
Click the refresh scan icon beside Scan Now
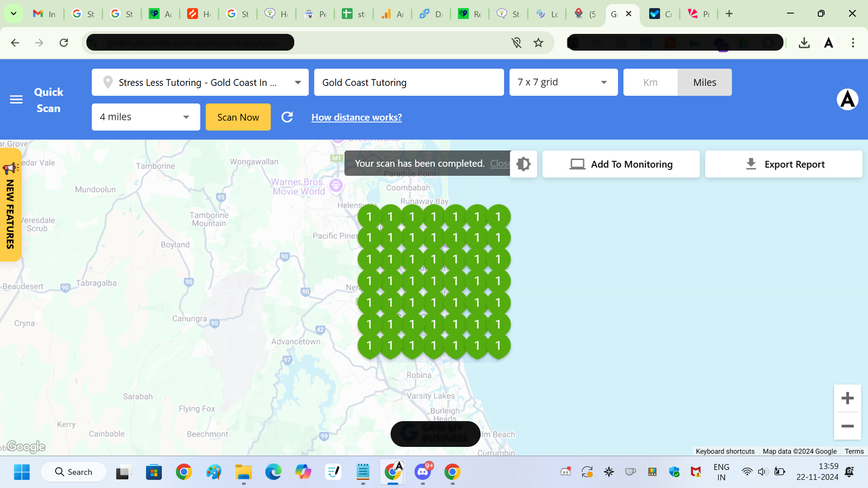coord(287,117)
